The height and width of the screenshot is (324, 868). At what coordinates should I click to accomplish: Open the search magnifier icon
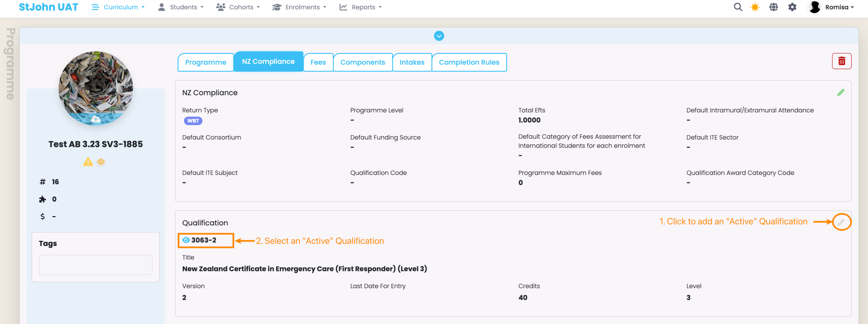pos(738,7)
